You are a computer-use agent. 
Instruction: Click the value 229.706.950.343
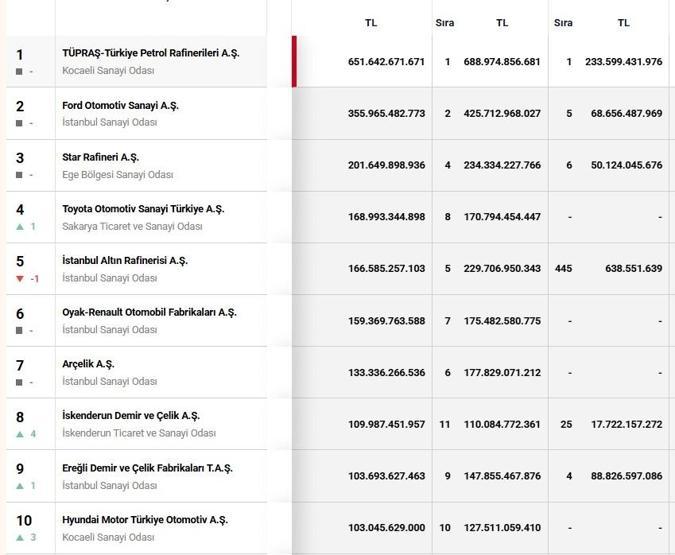coord(502,269)
